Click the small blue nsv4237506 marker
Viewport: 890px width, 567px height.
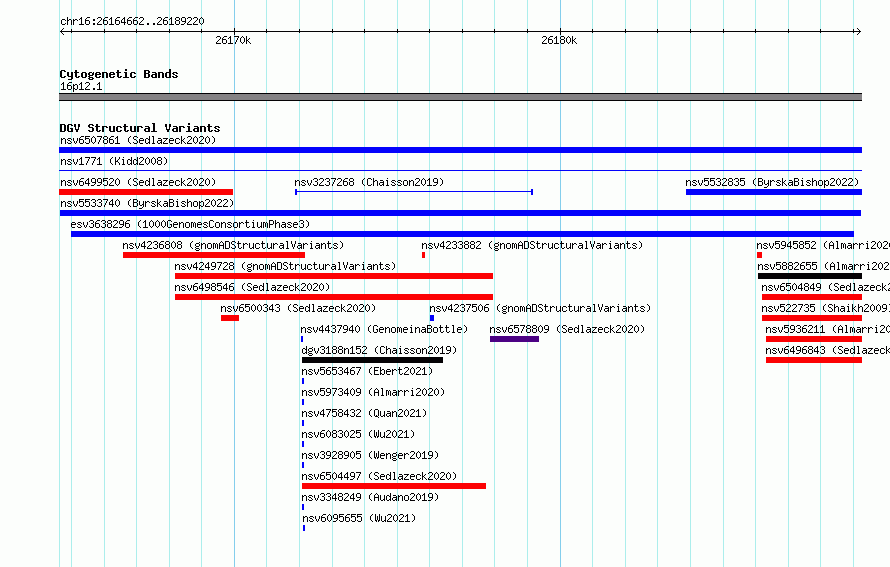pyautogui.click(x=432, y=318)
